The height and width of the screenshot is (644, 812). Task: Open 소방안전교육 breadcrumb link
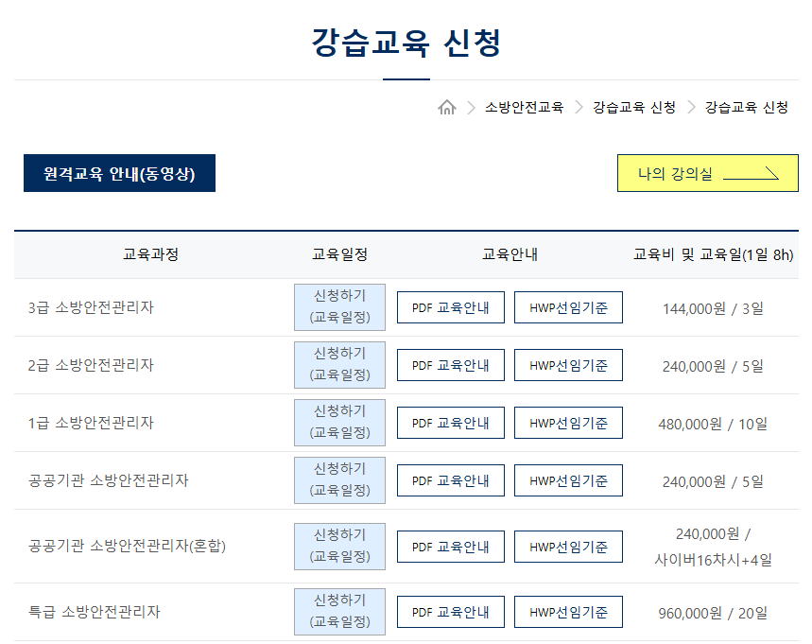[x=524, y=107]
